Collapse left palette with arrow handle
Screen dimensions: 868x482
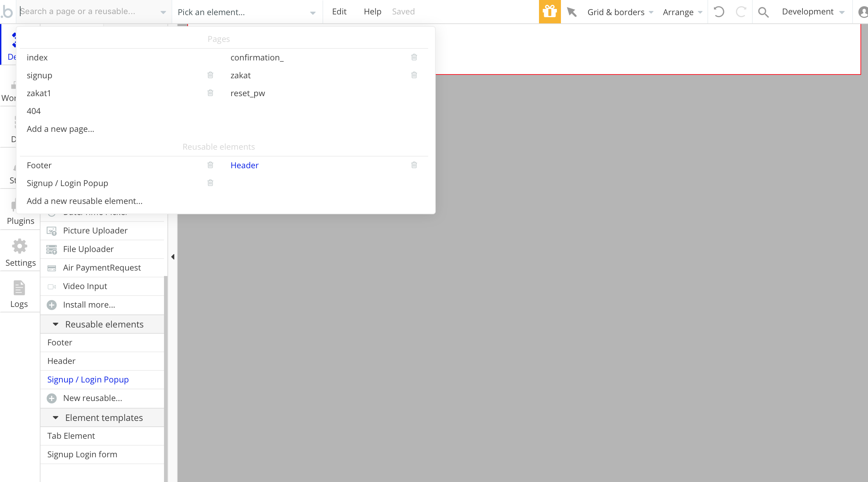(173, 257)
